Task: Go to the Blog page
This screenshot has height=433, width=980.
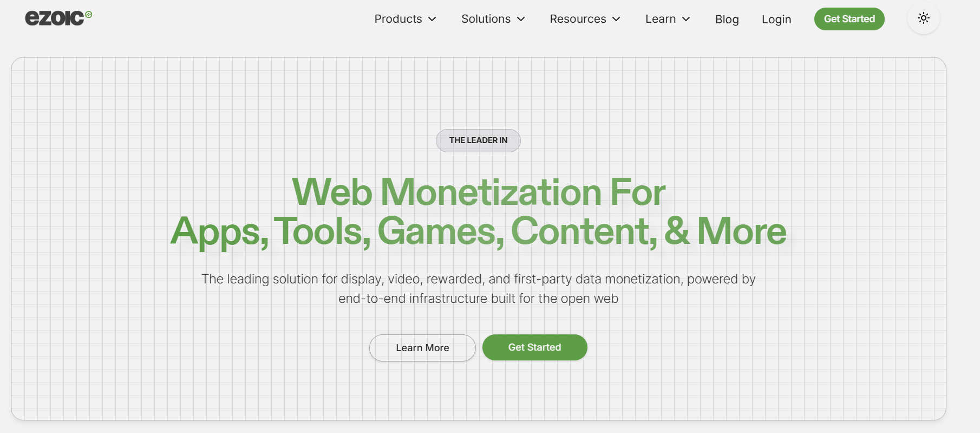Action: coord(727,20)
